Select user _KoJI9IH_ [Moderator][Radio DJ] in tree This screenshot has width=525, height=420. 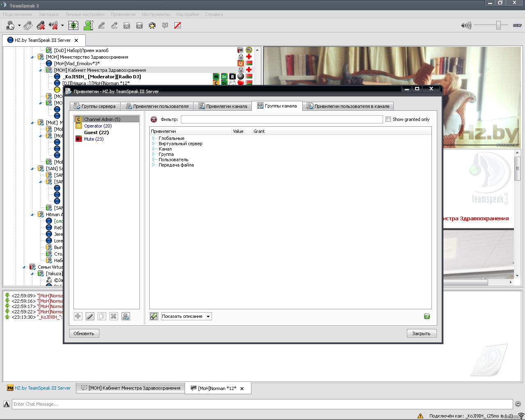[x=102, y=77]
